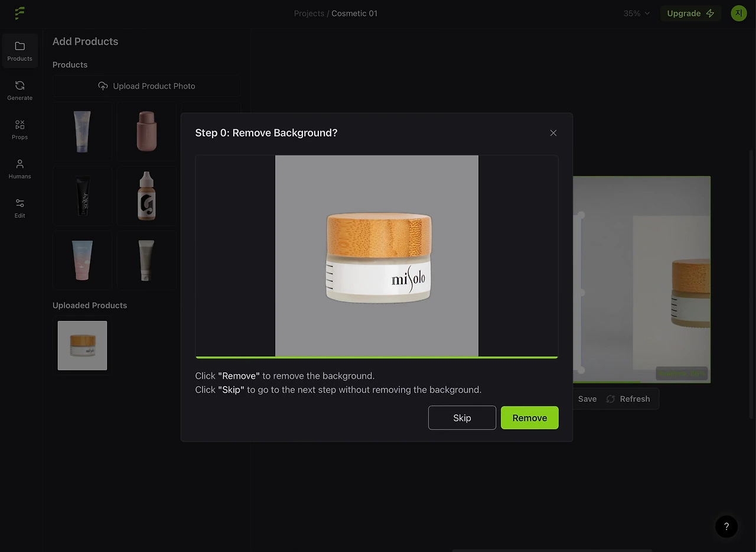Click the Cosmetic 01 project name
This screenshot has width=756, height=552.
click(354, 14)
